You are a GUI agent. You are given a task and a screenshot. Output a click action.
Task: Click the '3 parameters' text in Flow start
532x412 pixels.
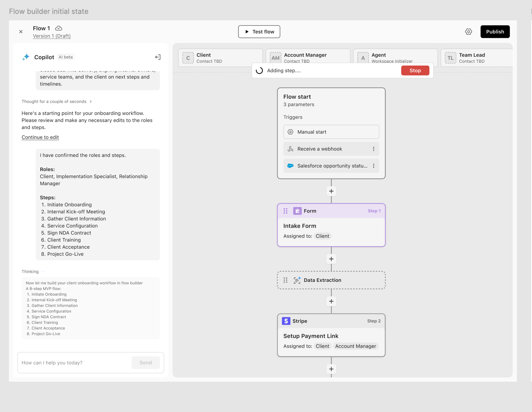[299, 104]
